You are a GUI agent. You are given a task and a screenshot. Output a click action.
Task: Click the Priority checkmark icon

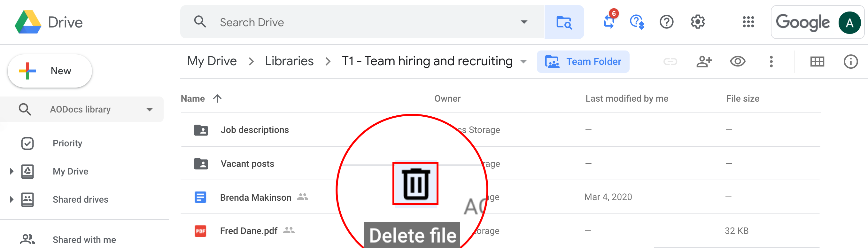click(27, 143)
